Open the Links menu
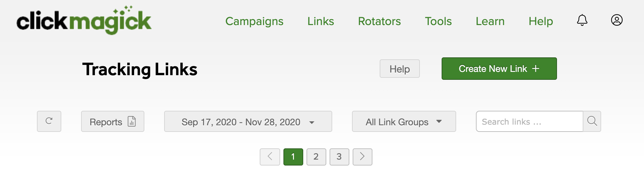This screenshot has height=182, width=644. coord(321,21)
